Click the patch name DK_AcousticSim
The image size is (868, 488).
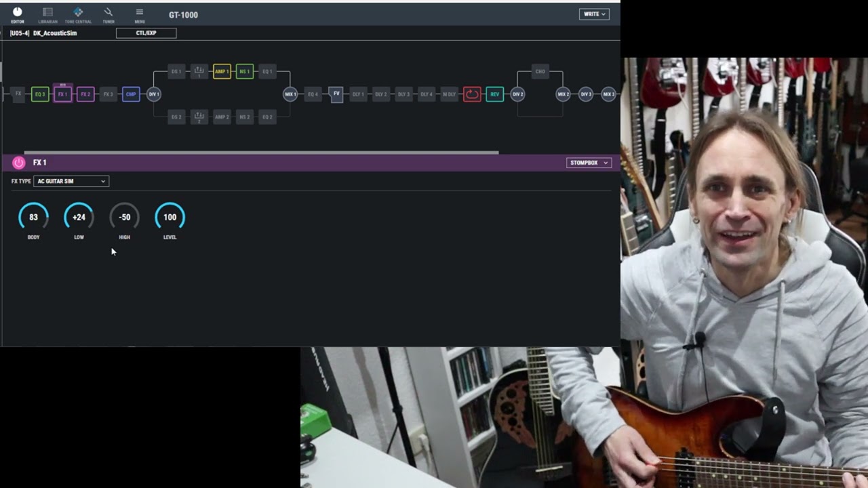[55, 33]
